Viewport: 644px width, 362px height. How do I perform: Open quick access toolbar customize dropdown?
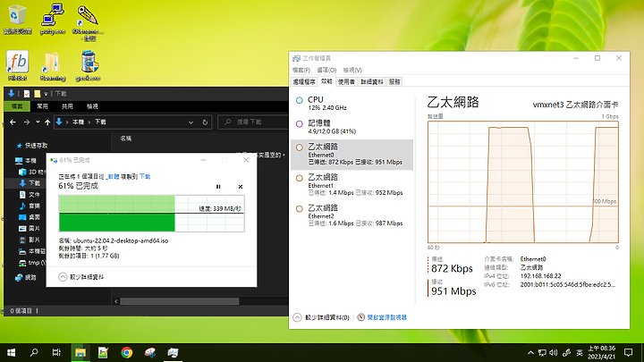click(x=46, y=94)
